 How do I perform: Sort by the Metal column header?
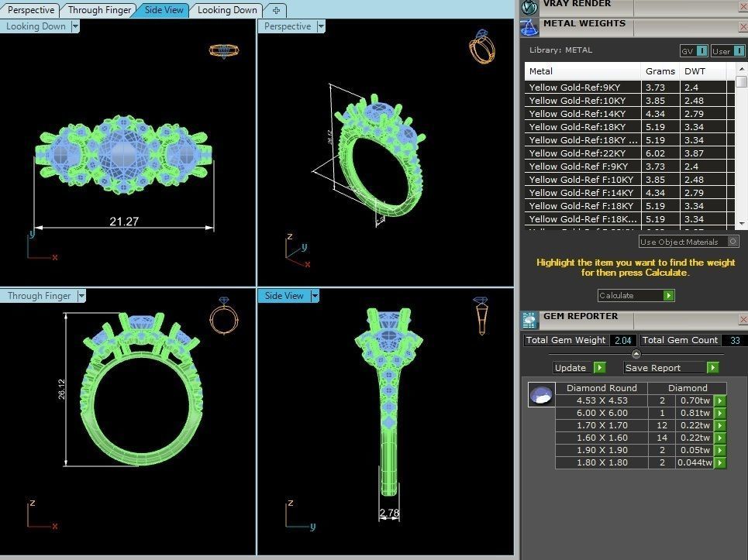pos(582,71)
